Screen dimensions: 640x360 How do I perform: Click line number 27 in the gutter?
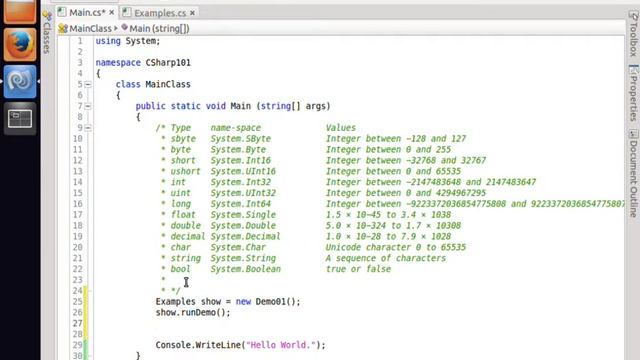(x=78, y=323)
